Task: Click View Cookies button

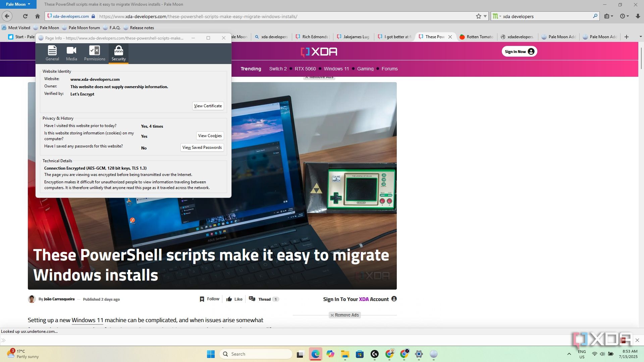Action: (x=210, y=136)
